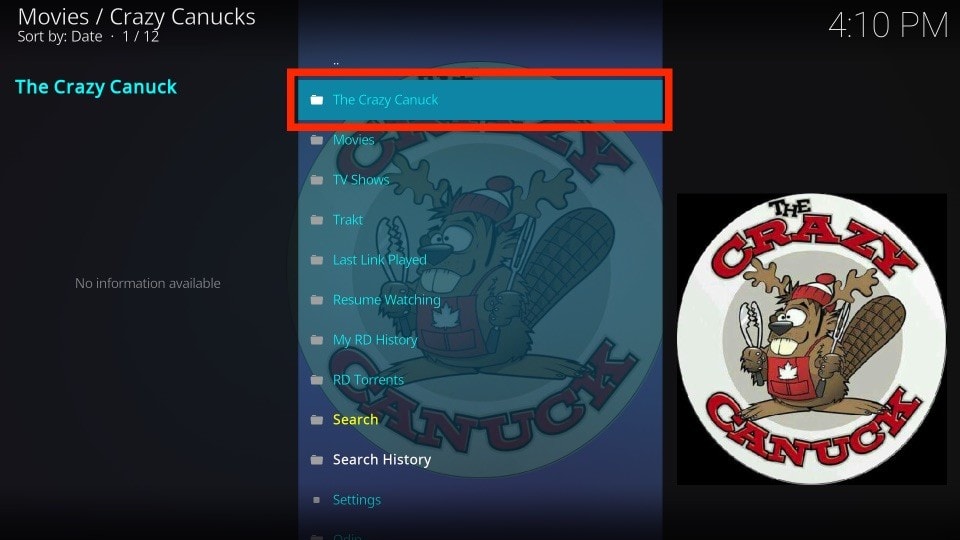This screenshot has height=540, width=960.
Task: Click the small square icon beside Settings
Action: coord(317,500)
